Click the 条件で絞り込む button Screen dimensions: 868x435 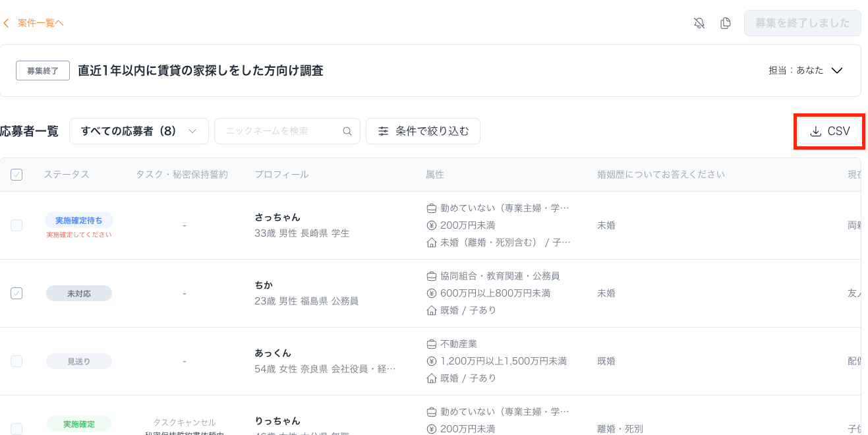(x=423, y=131)
